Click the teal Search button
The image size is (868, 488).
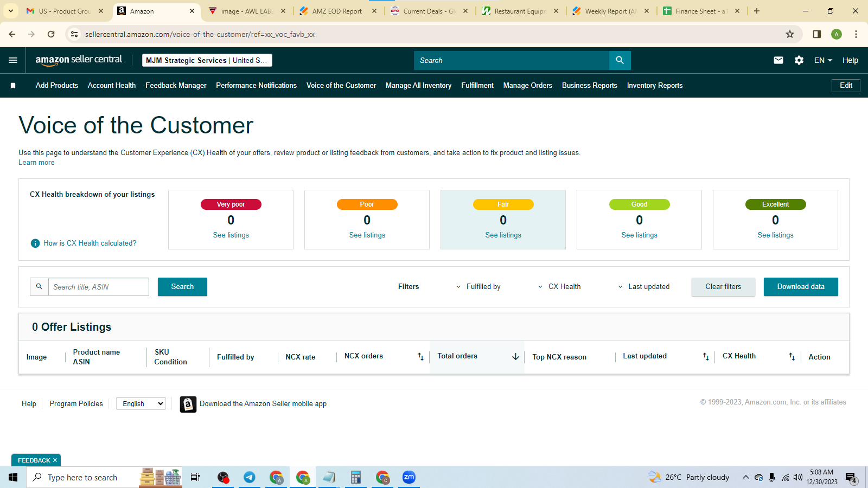182,287
